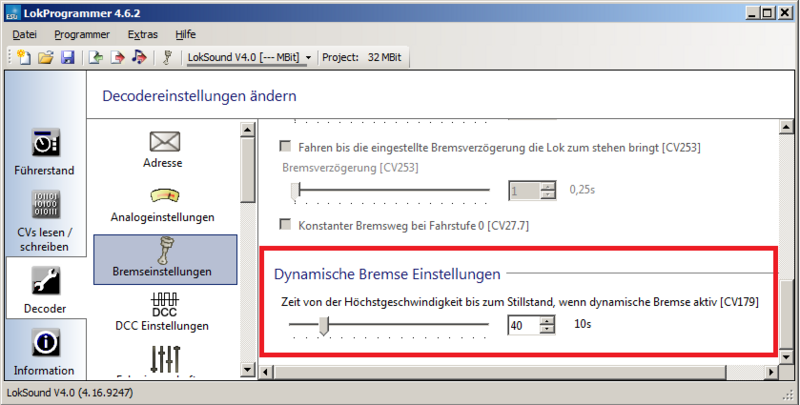
Task: Decrease CV179 value with down spinner
Action: [547, 330]
